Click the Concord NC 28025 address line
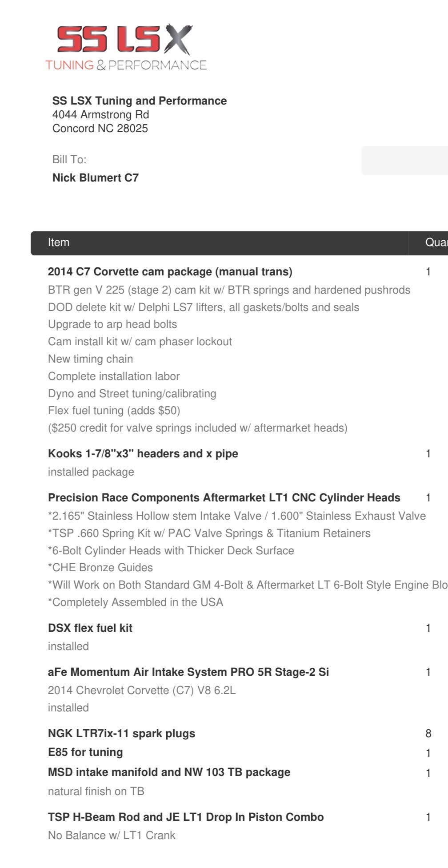Image resolution: width=448 pixels, height=868 pixels. pos(100,128)
